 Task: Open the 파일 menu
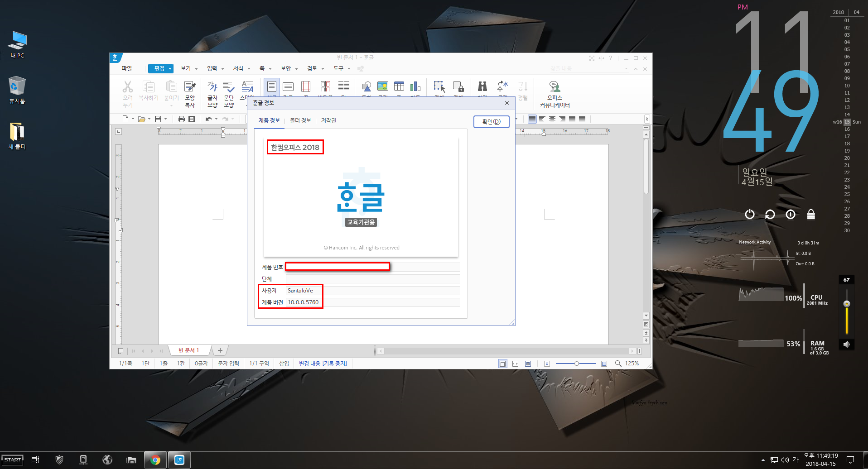point(127,68)
